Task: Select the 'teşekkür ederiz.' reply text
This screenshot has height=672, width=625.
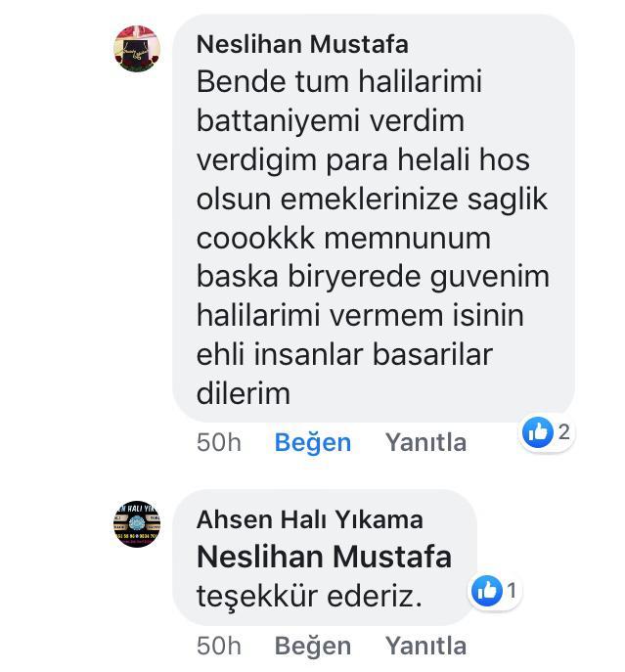Action: [x=309, y=597]
